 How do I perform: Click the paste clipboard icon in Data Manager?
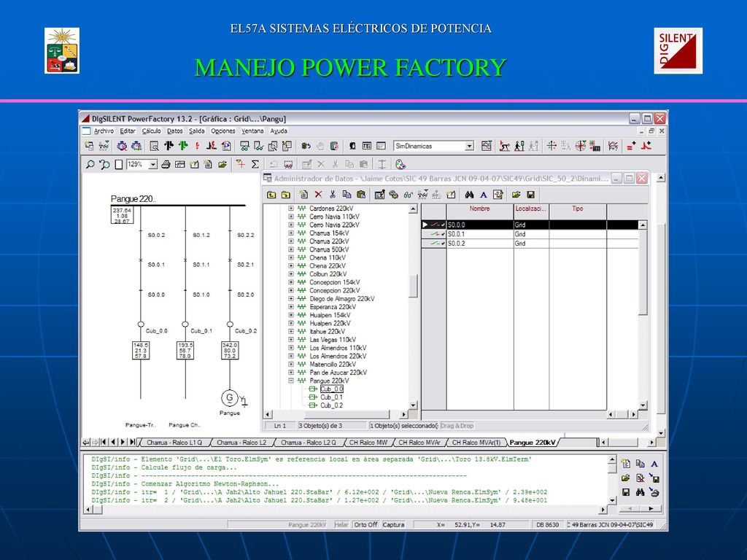361,195
